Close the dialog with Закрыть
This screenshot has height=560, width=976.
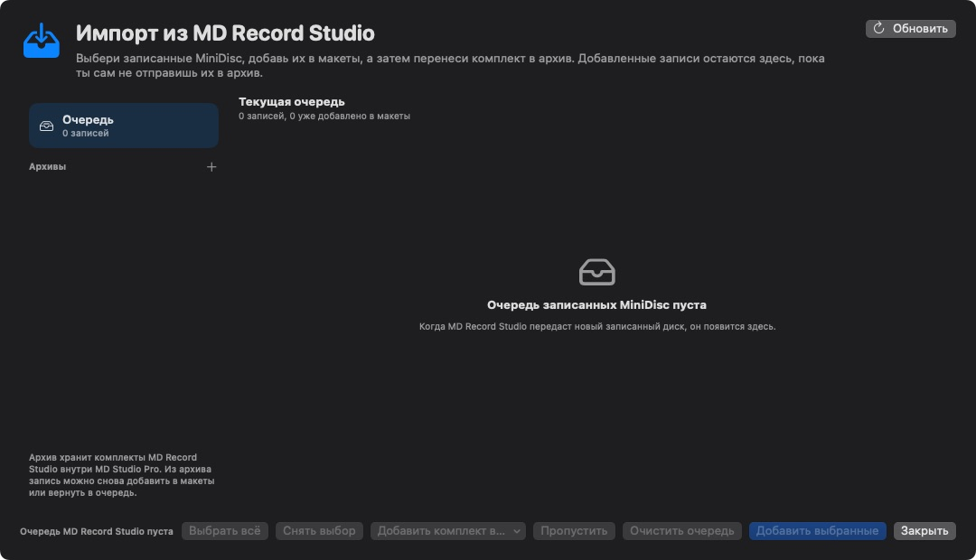924,531
